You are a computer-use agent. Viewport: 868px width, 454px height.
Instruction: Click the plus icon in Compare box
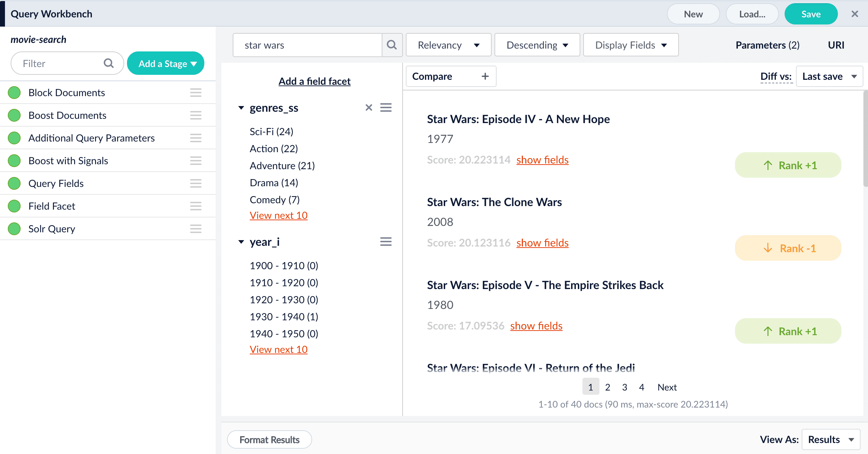tap(485, 76)
